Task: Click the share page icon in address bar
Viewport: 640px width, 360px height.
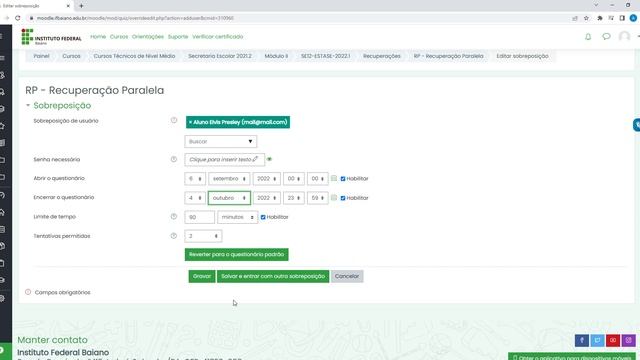Action: pos(575,18)
